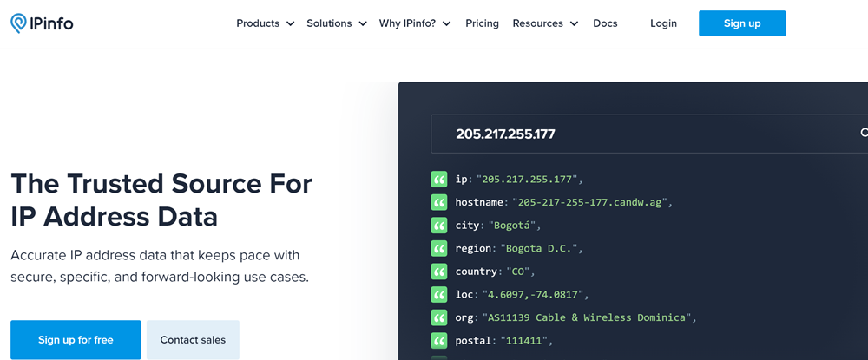
Task: Click the paragraph starting Accurate IP address data
Action: point(160,266)
